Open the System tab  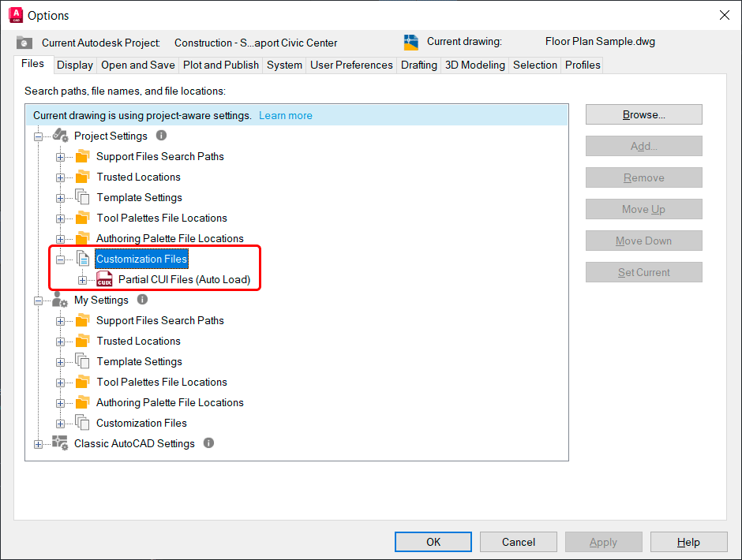[x=284, y=65]
